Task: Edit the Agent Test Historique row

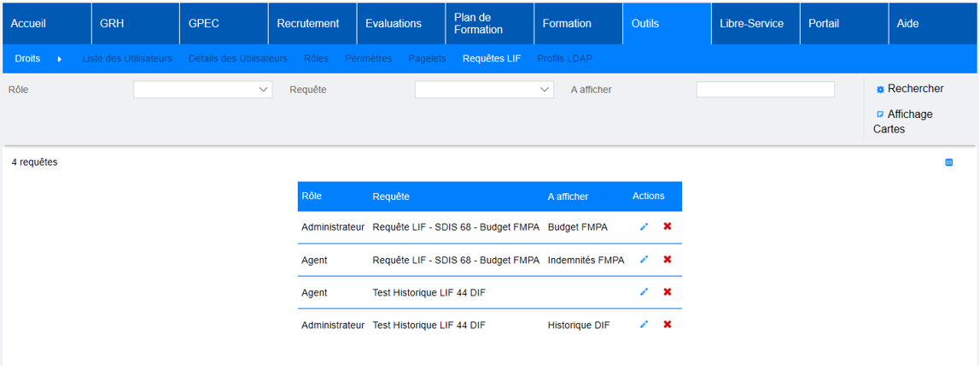Action: 644,292
